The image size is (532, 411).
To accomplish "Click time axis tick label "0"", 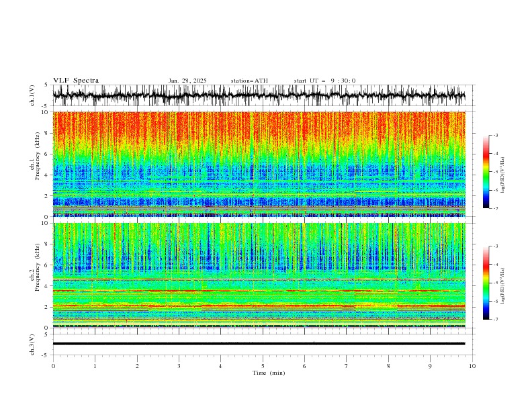I will (x=53, y=366).
